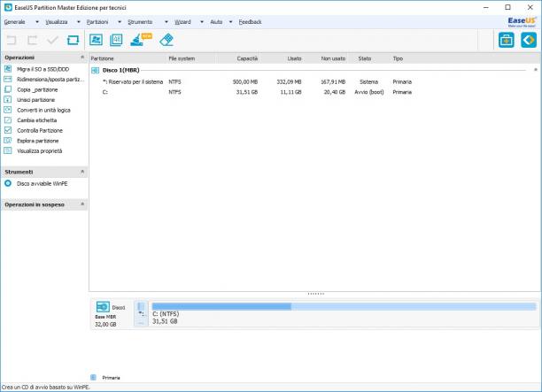Screen dimensions: 542x392
Task: Click the Undo toolbar icon
Action: click(12, 40)
